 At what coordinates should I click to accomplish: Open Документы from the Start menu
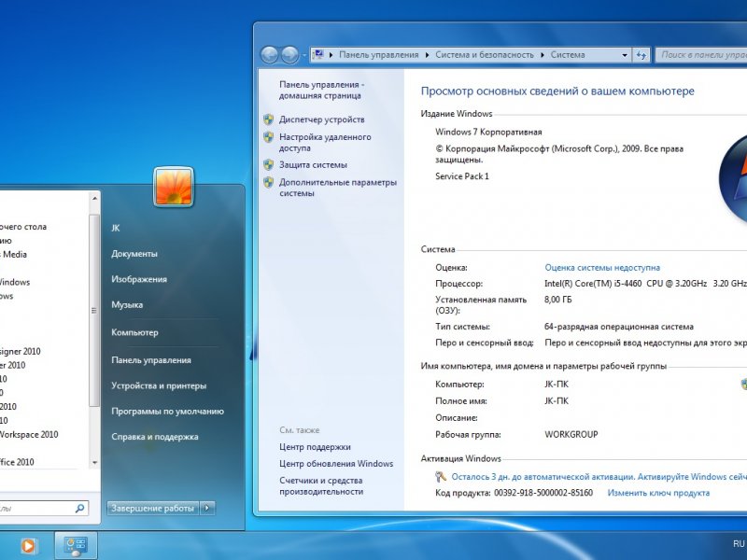[x=134, y=254]
